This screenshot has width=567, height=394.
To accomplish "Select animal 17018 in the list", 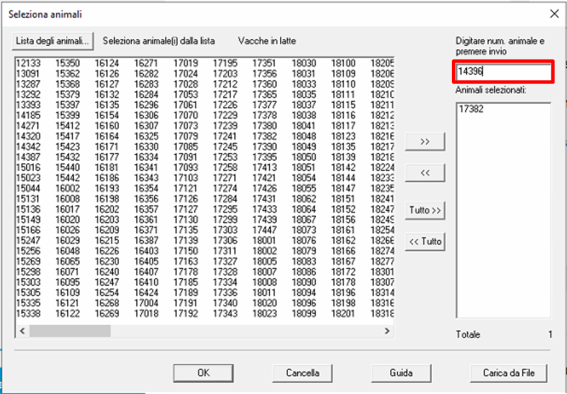I will tap(146, 313).
